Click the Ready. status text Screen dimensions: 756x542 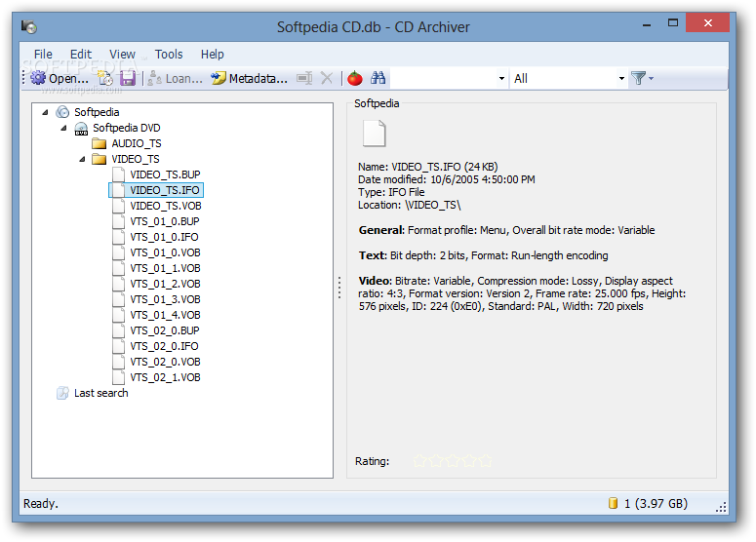click(41, 503)
